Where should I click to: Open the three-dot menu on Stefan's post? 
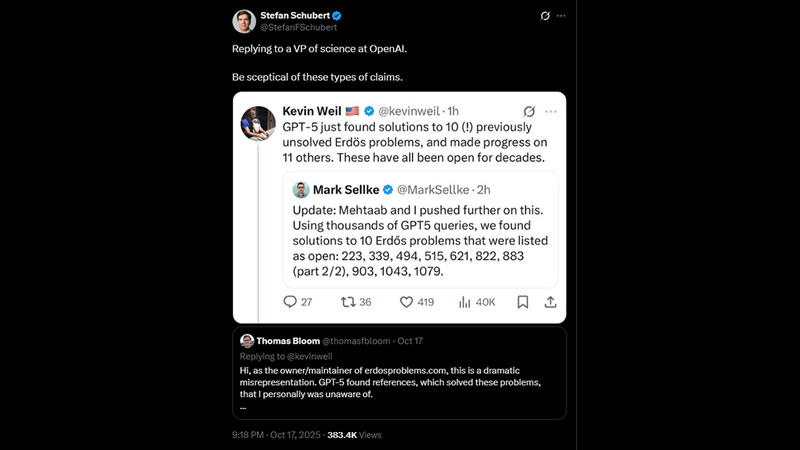point(561,16)
